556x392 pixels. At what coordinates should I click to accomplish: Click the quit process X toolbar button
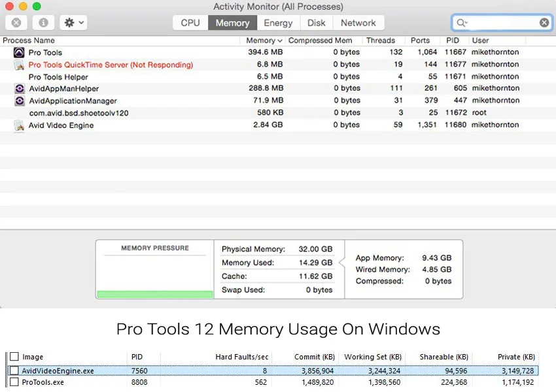pyautogui.click(x=16, y=23)
